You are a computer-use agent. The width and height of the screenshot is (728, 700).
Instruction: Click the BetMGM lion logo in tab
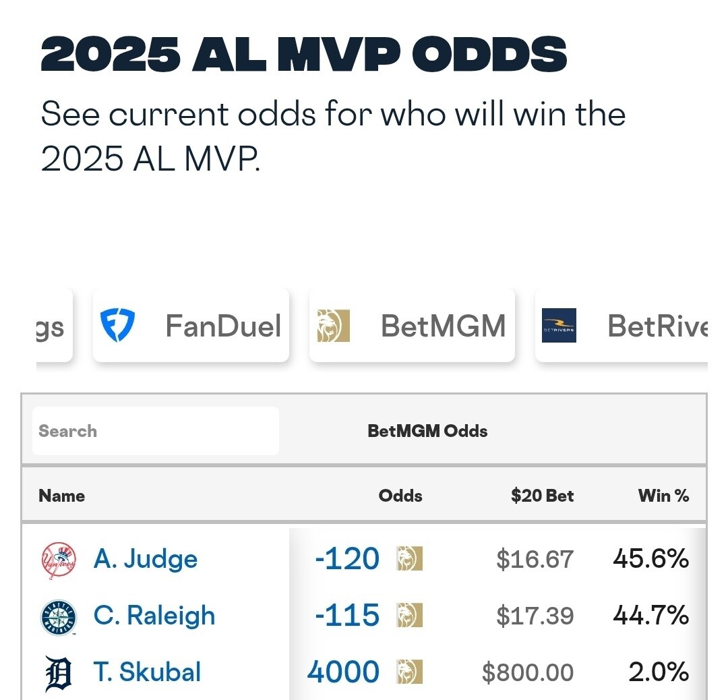coord(334,326)
